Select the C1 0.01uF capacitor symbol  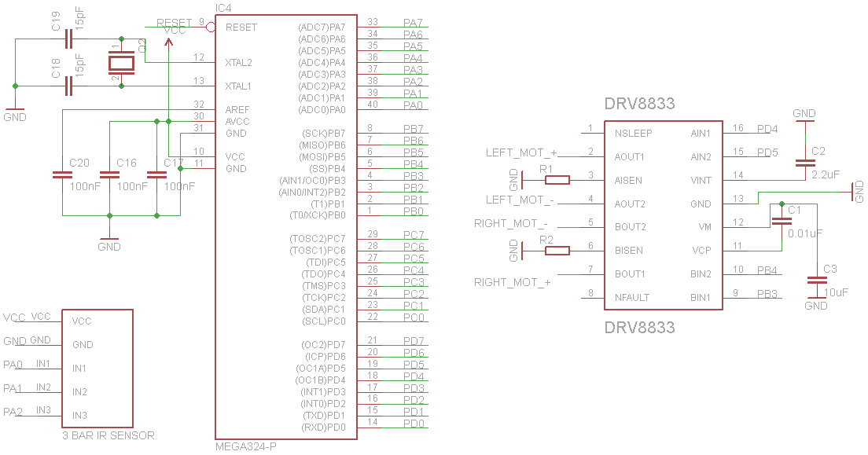click(782, 220)
